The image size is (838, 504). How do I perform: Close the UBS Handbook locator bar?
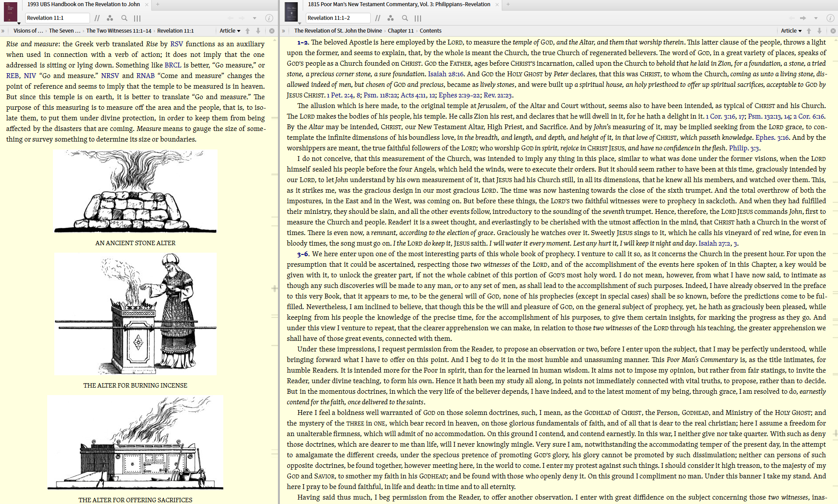pos(272,31)
